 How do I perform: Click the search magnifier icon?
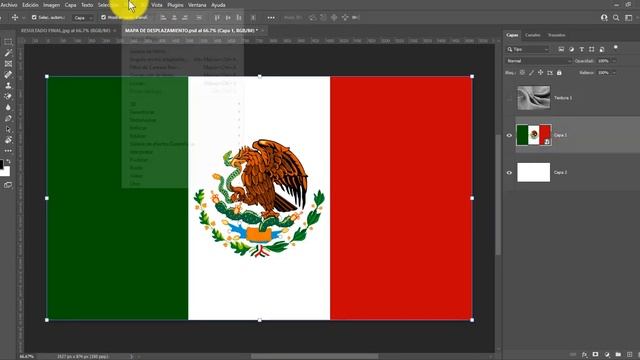coord(616,18)
